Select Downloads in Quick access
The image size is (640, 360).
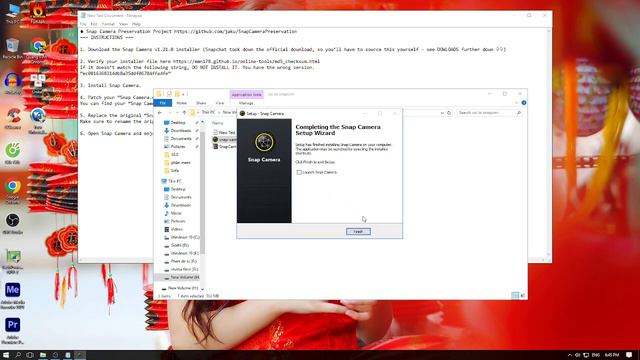click(180, 131)
